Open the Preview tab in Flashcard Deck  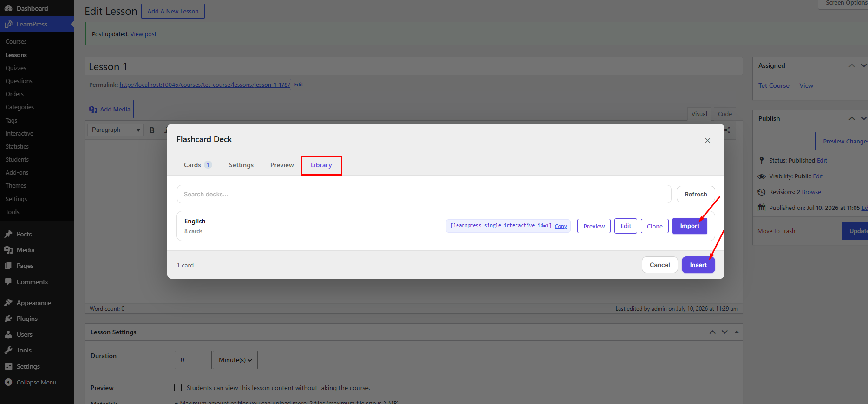[x=282, y=165]
